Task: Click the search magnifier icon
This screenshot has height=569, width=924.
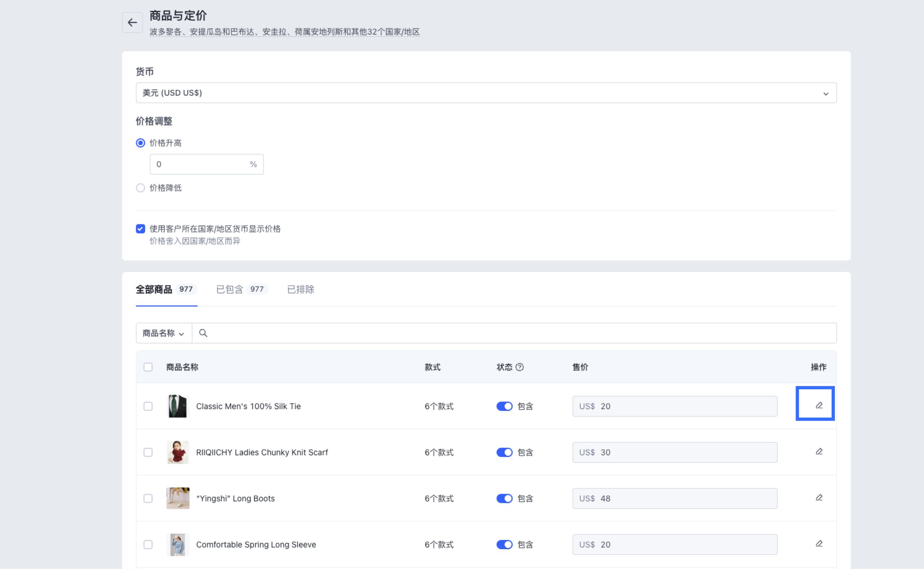Action: tap(203, 333)
